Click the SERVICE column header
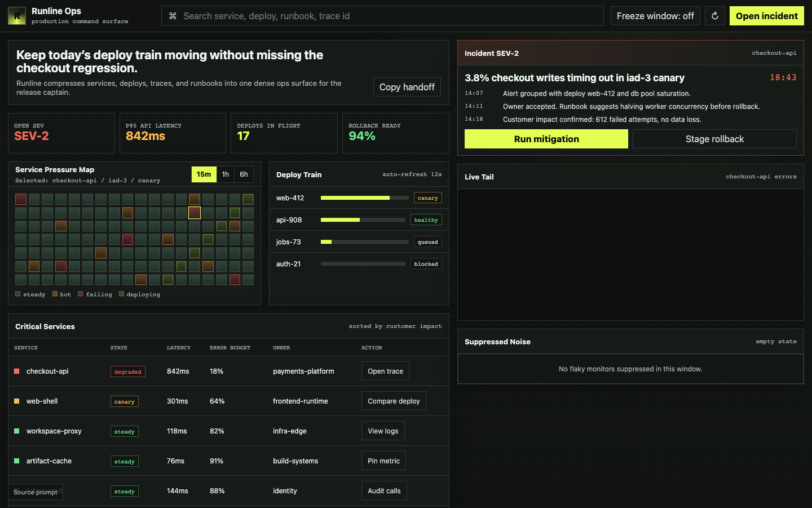The width and height of the screenshot is (812, 508). pyautogui.click(x=26, y=348)
